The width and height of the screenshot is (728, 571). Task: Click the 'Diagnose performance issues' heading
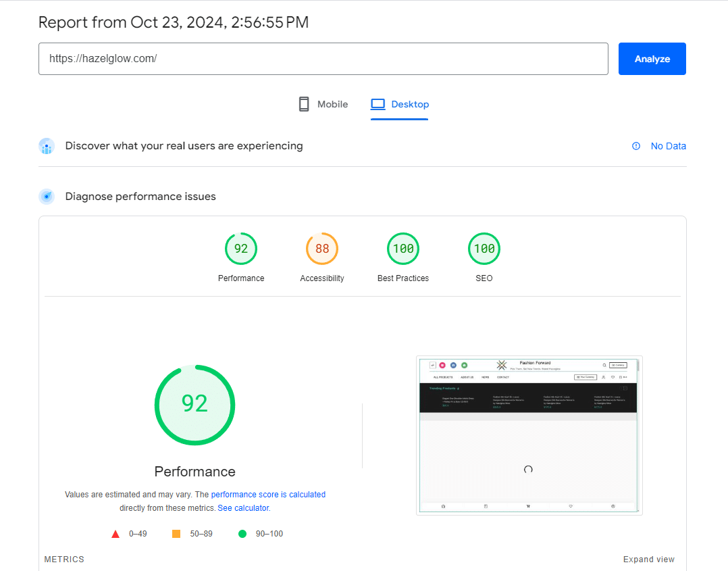(140, 197)
